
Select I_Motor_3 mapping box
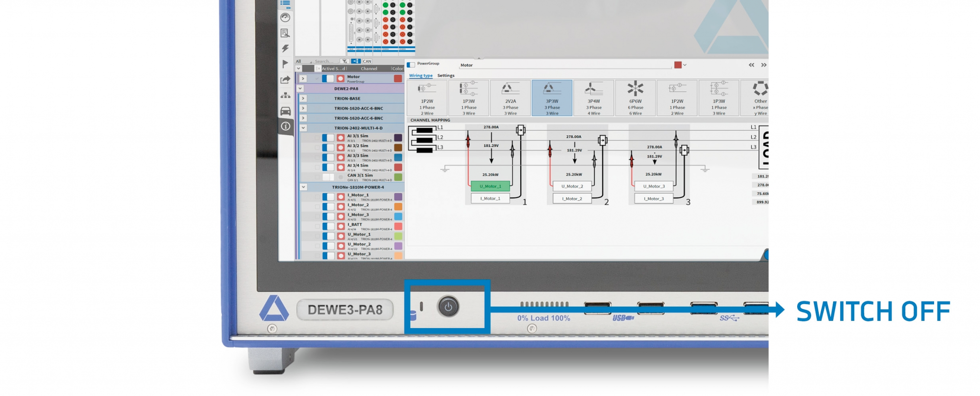point(654,198)
